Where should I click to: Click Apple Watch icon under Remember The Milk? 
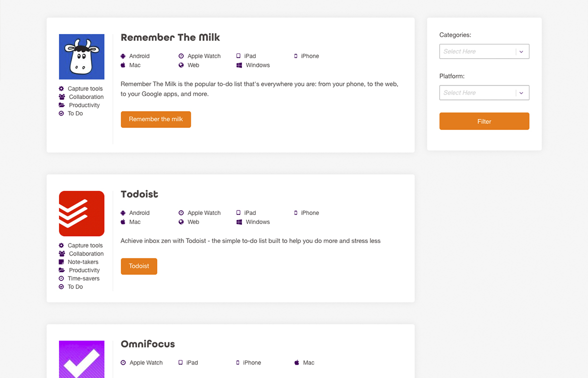point(181,56)
